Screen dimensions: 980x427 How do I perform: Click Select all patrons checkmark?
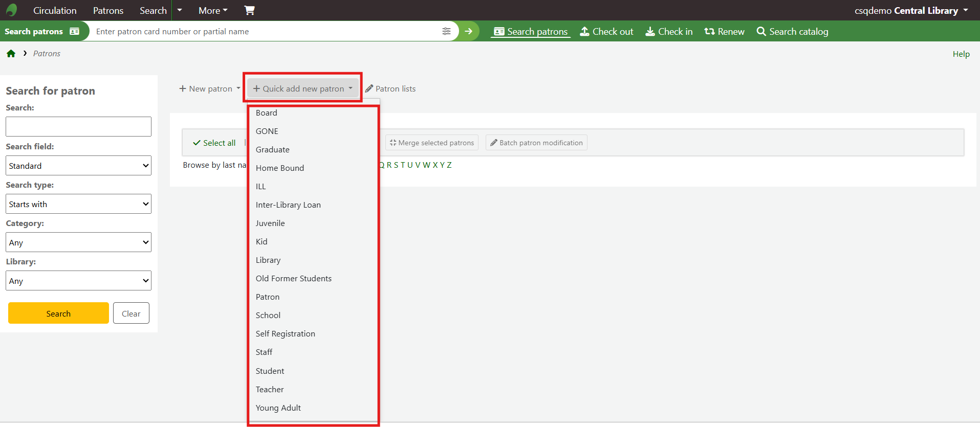tap(214, 143)
